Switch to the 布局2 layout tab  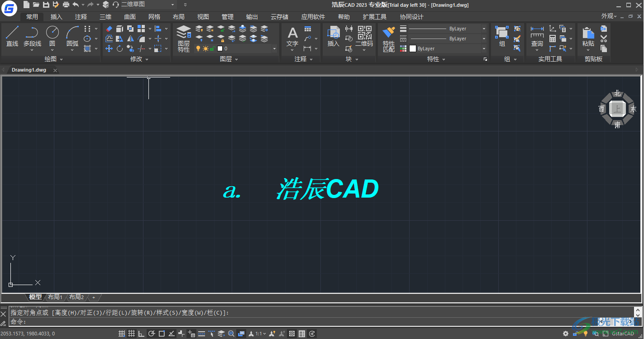click(x=76, y=297)
